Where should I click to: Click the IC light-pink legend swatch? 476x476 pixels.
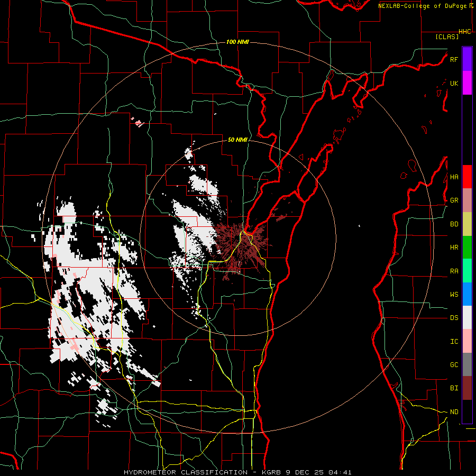pyautogui.click(x=467, y=341)
